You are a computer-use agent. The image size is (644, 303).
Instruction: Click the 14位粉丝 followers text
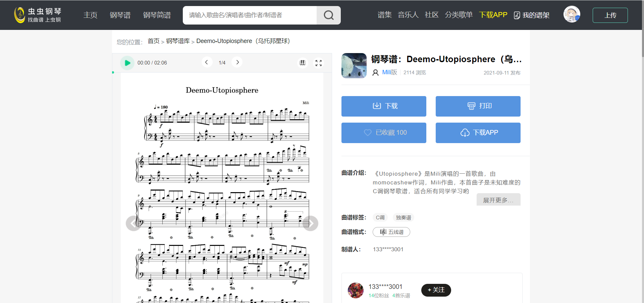click(x=379, y=296)
